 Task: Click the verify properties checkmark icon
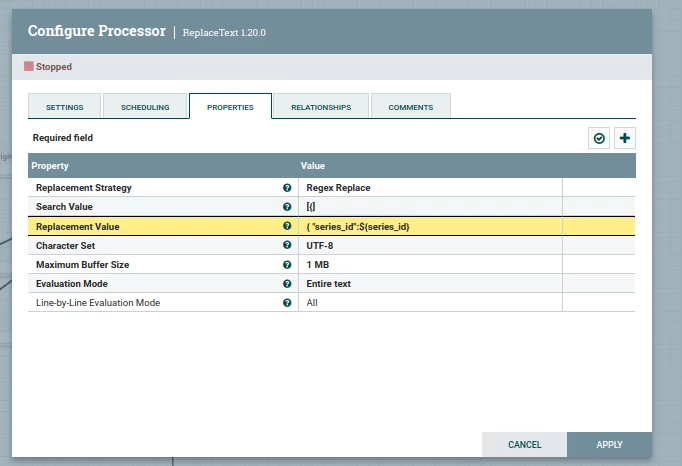pos(599,138)
